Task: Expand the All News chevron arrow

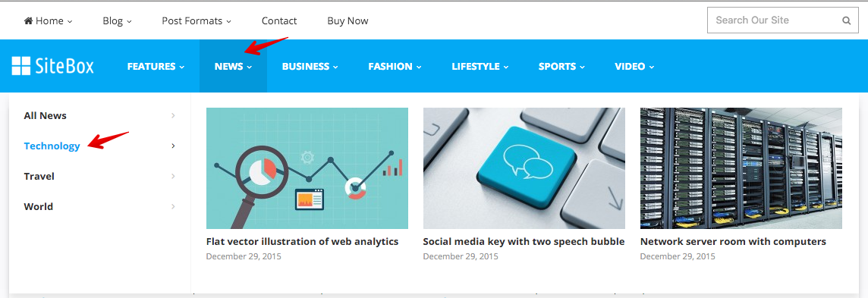Action: pos(173,115)
